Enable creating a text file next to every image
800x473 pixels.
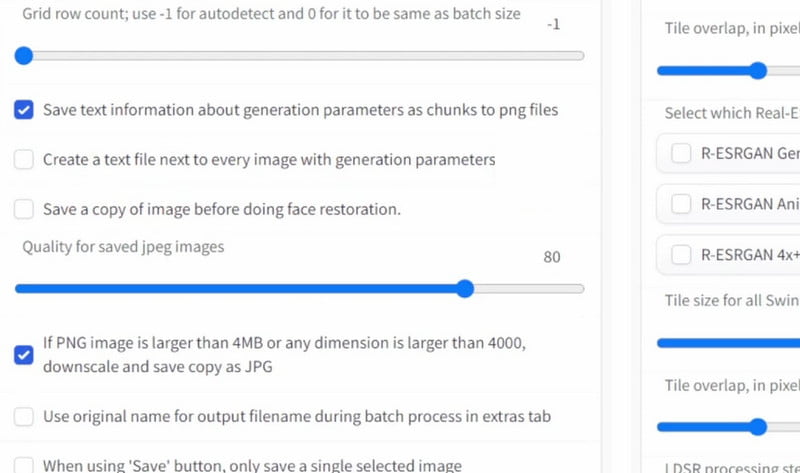[24, 160]
